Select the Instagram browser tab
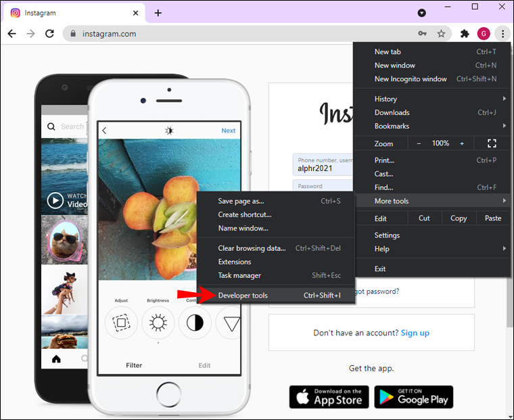 pos(74,13)
